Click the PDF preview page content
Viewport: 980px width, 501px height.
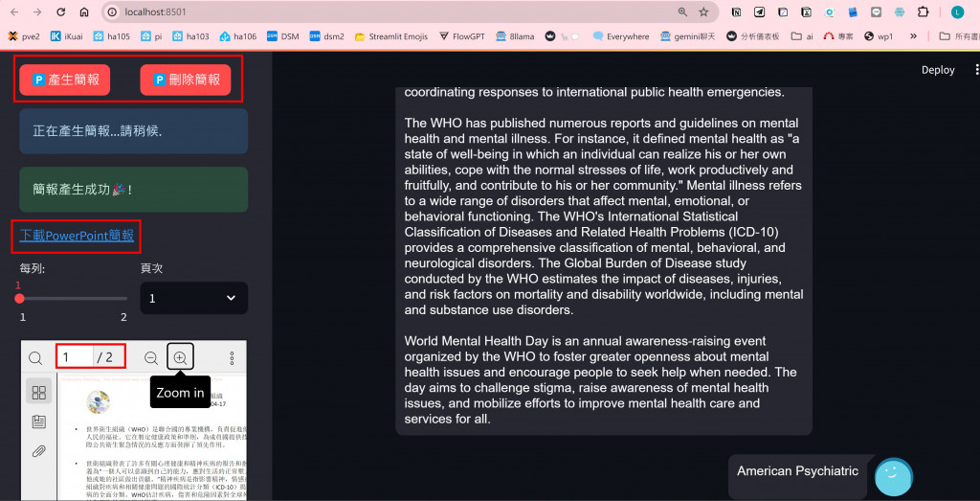[x=152, y=436]
